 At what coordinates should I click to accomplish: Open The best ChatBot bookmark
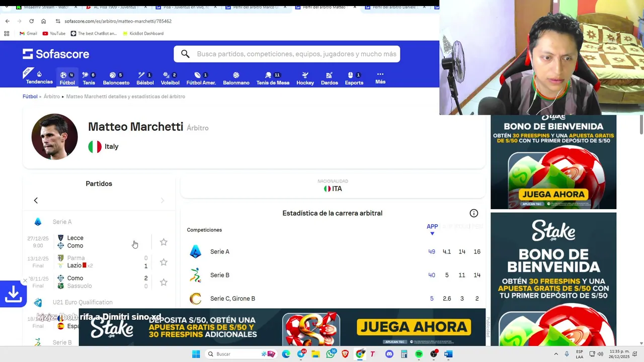click(x=94, y=34)
